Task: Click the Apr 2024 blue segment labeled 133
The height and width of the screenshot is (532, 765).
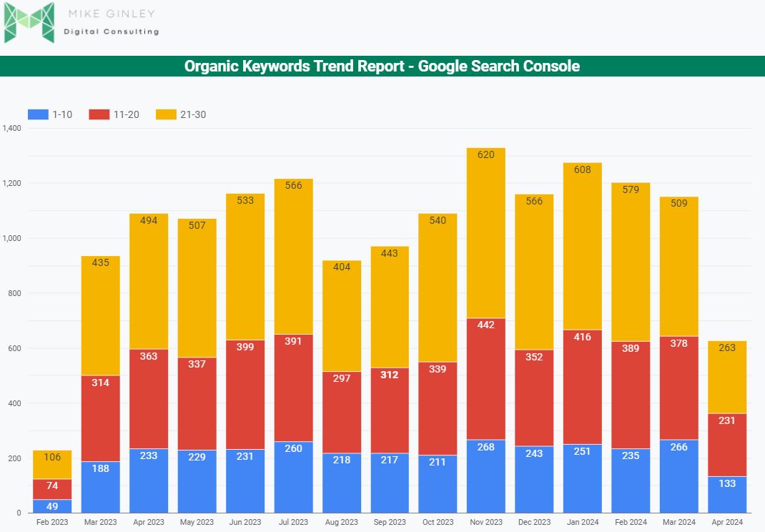Action: (727, 495)
